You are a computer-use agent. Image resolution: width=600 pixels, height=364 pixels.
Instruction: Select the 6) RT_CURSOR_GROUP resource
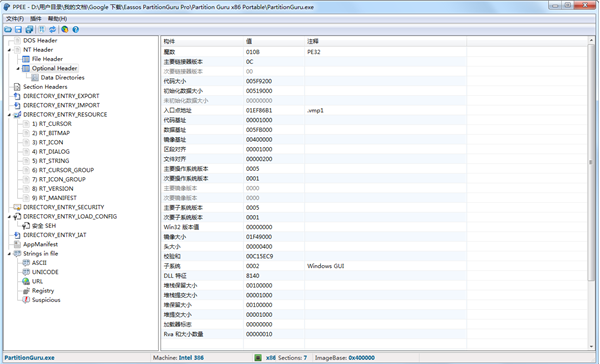tap(63, 170)
